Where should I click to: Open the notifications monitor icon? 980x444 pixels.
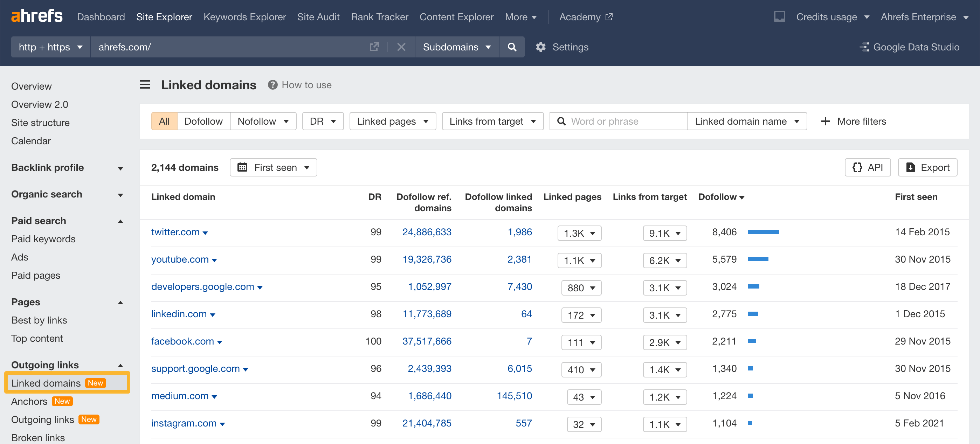tap(779, 17)
